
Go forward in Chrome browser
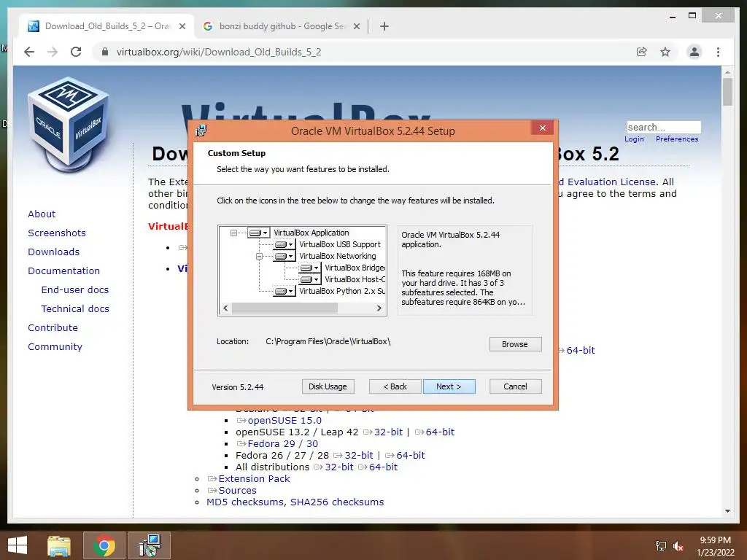click(x=53, y=52)
